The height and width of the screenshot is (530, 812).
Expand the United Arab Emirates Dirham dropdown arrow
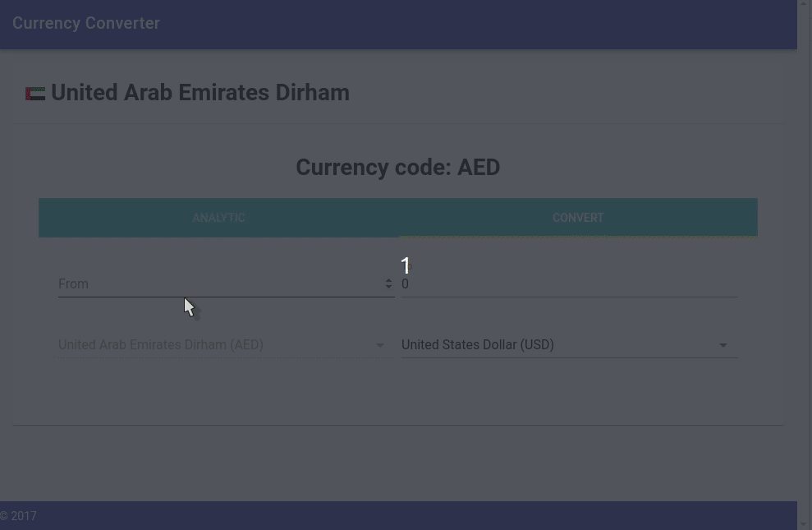click(380, 345)
